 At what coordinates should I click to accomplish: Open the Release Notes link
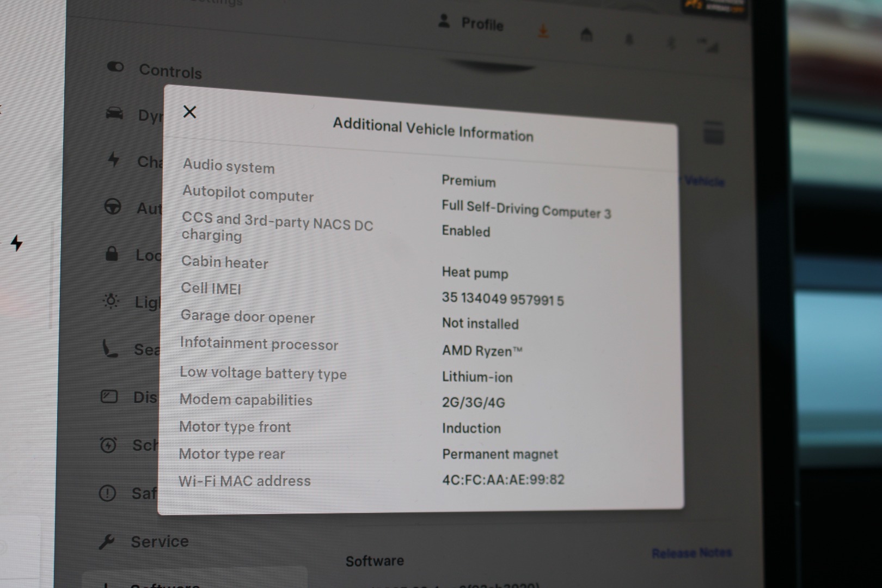click(x=691, y=553)
